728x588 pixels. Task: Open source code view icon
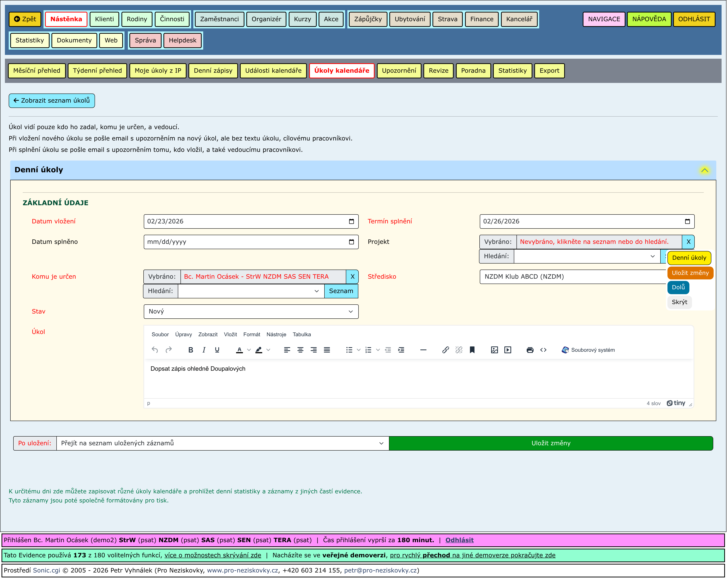click(544, 350)
